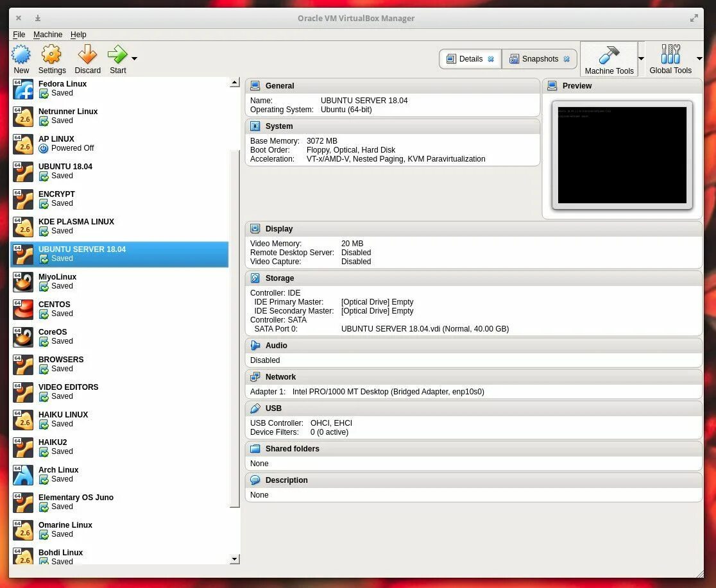Open the Machine Tools dropdown arrow
Viewport: 716px width, 588px height.
tap(641, 58)
